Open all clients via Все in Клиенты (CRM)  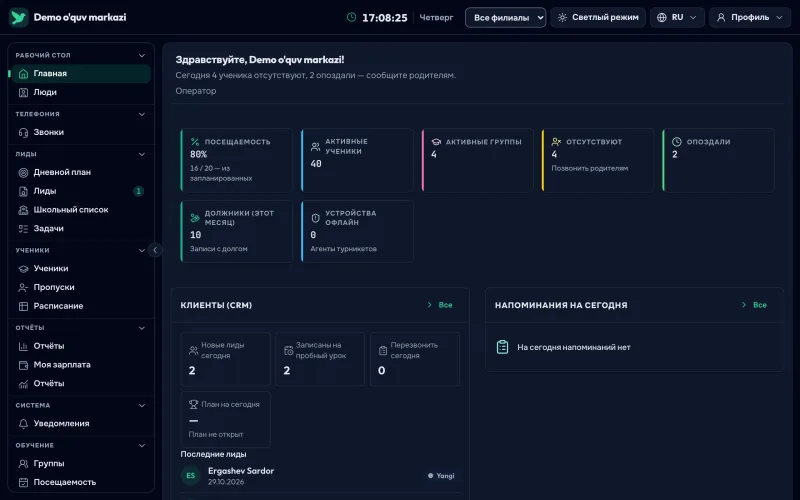440,305
